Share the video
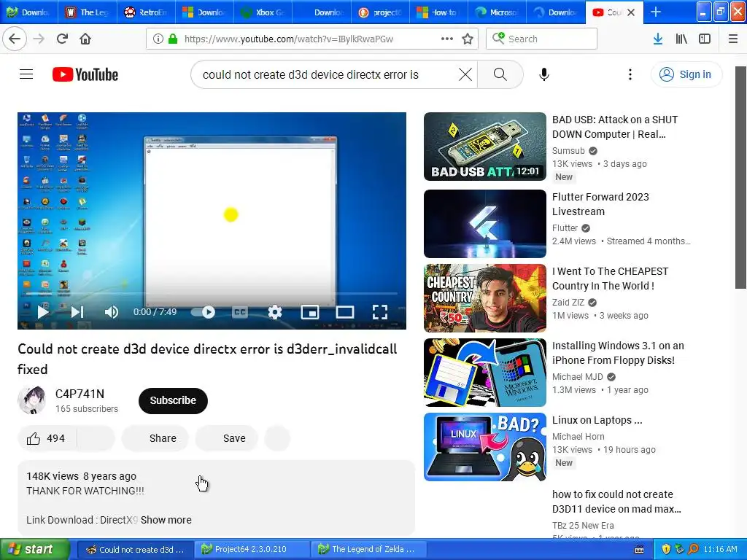The width and height of the screenshot is (747, 560). pyautogui.click(x=155, y=438)
